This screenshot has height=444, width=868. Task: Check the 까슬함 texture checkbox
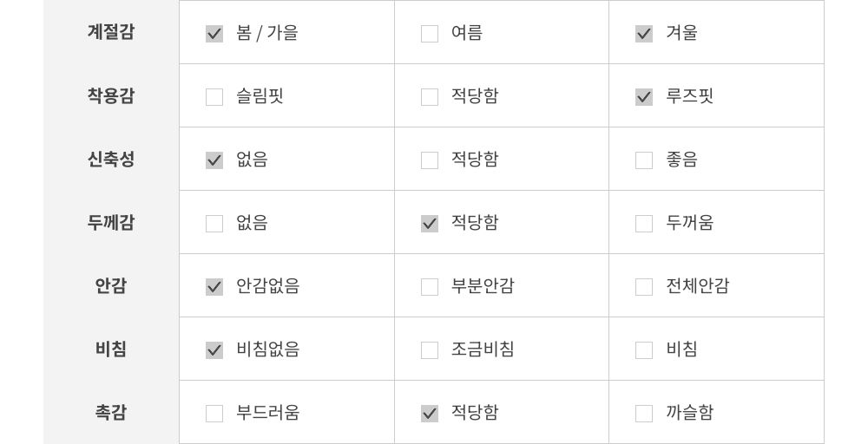[644, 414]
